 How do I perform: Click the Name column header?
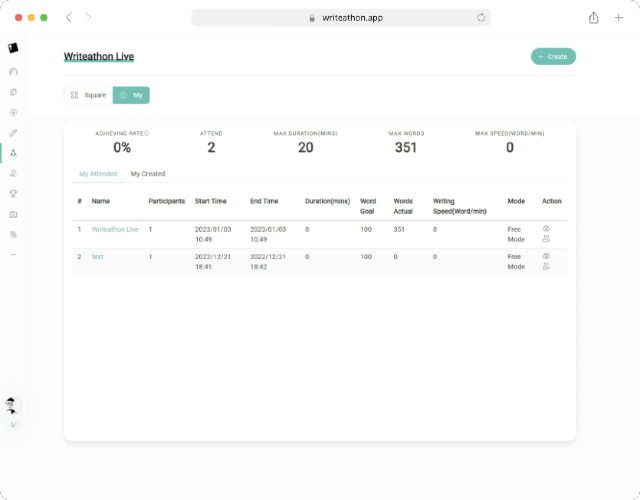[x=101, y=201]
